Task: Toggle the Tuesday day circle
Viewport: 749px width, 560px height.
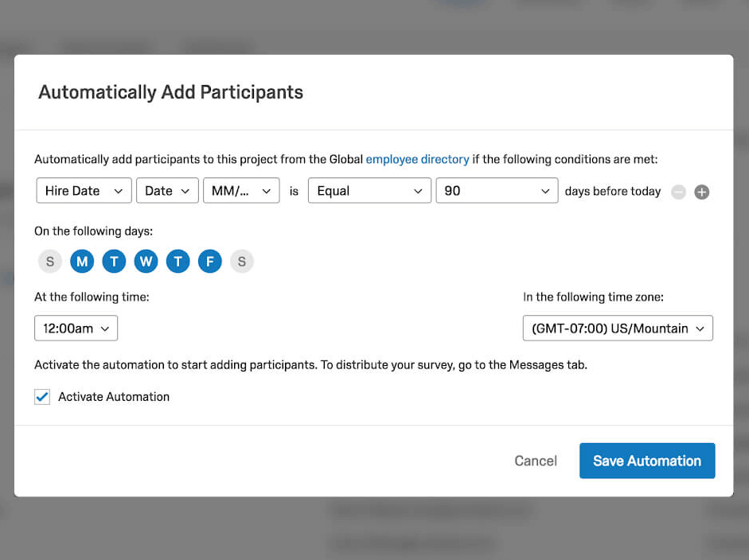Action: click(x=114, y=261)
